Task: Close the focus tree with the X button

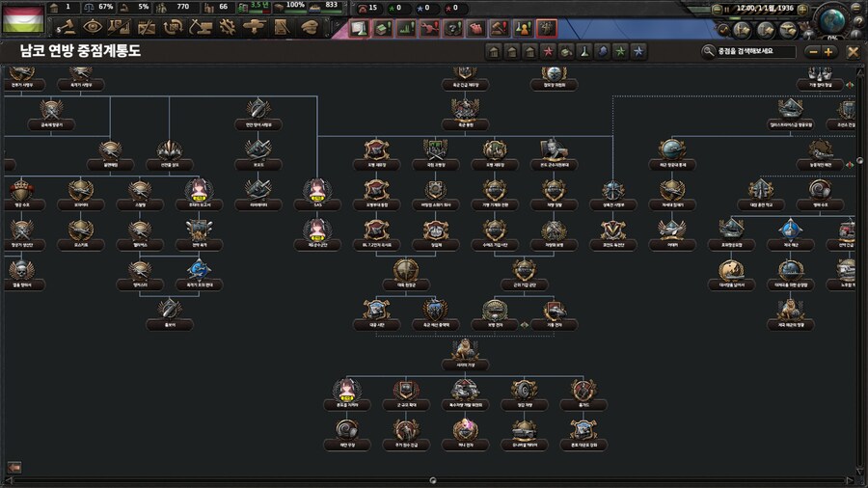Action: 853,51
